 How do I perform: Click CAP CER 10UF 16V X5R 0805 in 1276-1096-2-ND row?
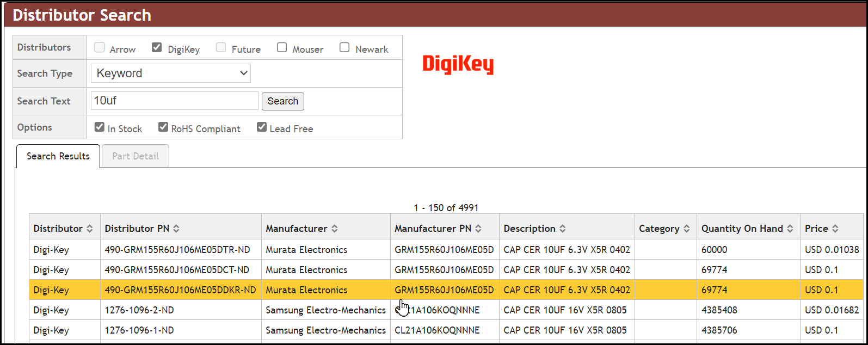565,310
